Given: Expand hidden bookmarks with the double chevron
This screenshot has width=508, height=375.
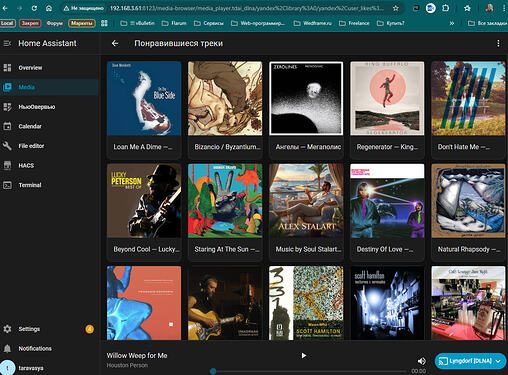Looking at the screenshot, I should 452,23.
